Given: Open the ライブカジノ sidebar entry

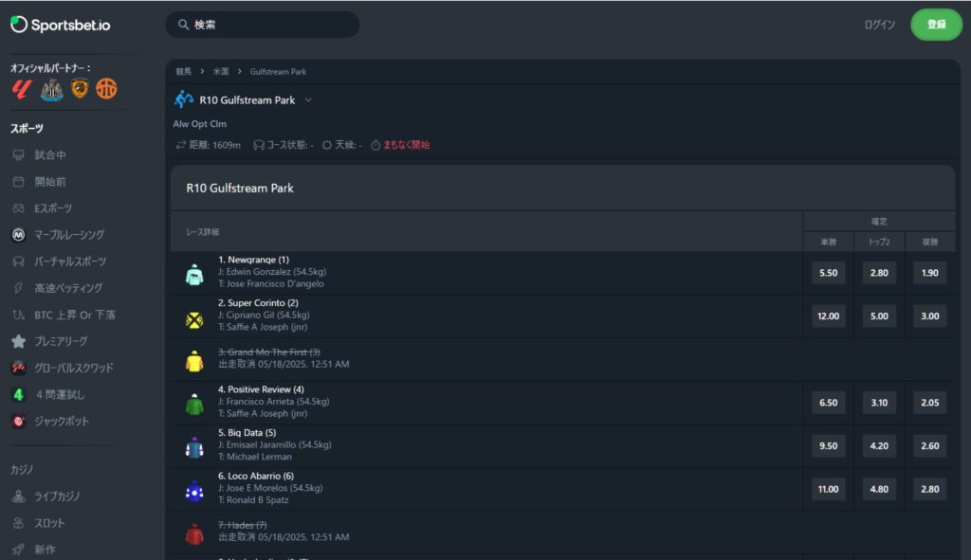Looking at the screenshot, I should [46, 497].
